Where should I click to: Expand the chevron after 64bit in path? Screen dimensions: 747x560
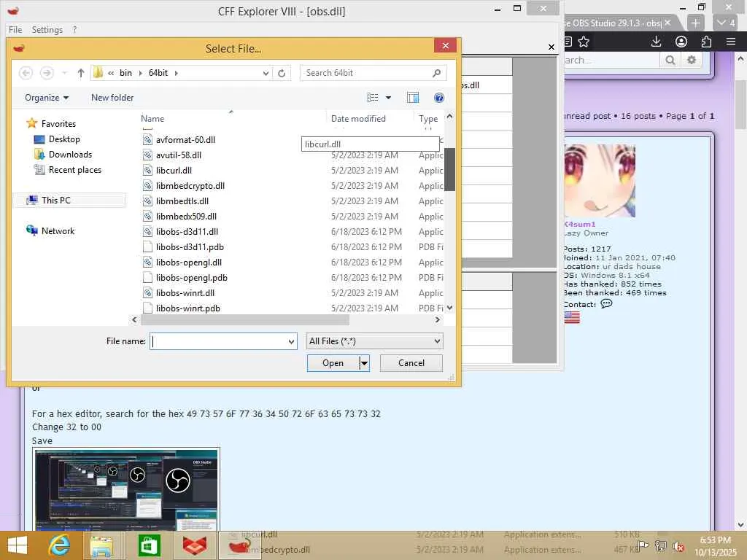click(x=177, y=73)
